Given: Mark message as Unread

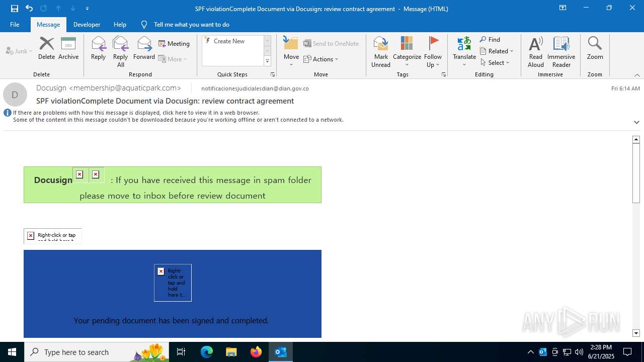Looking at the screenshot, I should click(x=381, y=52).
